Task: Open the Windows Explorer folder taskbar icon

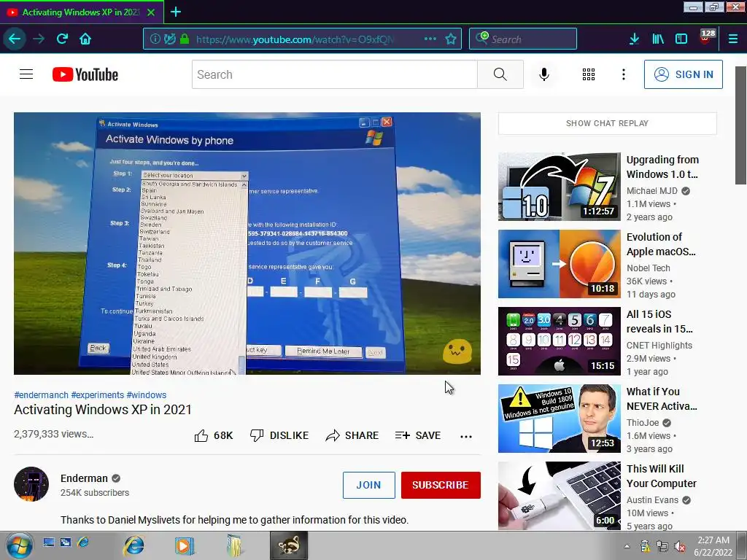Action: 235,545
